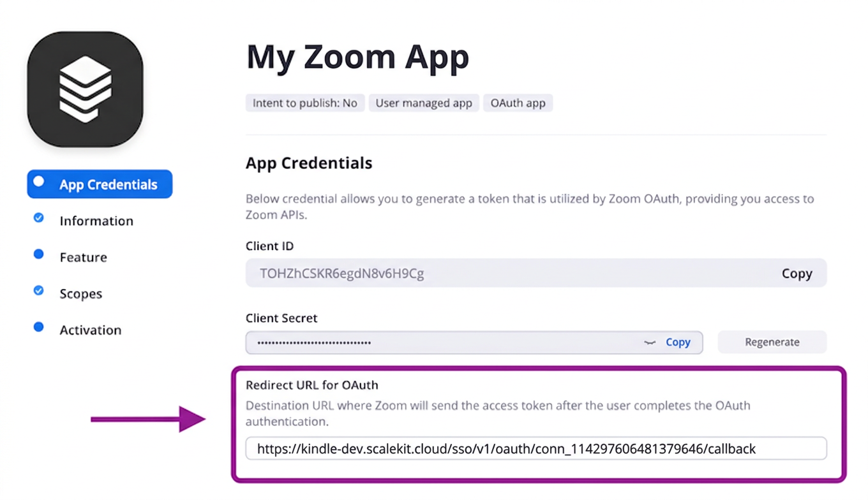Click the checkmark icon beside Information
This screenshot has height=500, width=868.
click(38, 219)
